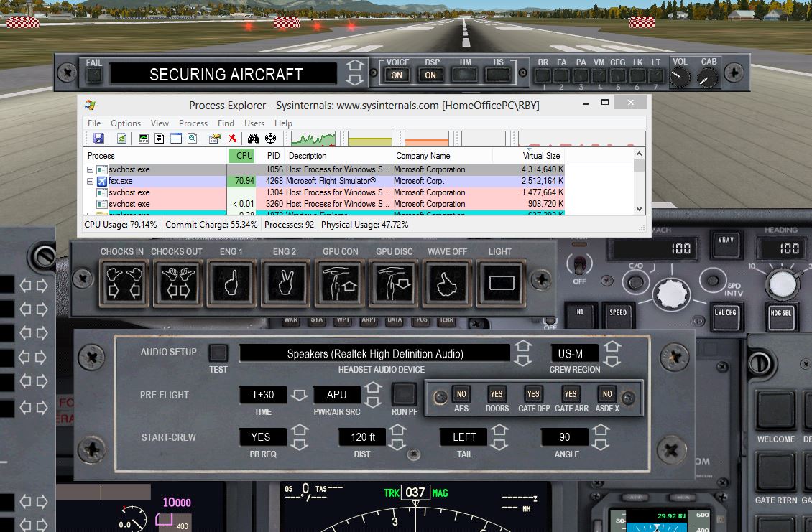Image resolution: width=812 pixels, height=532 pixels.
Task: Click the WAVE OFF thumbs-up button
Action: click(448, 283)
